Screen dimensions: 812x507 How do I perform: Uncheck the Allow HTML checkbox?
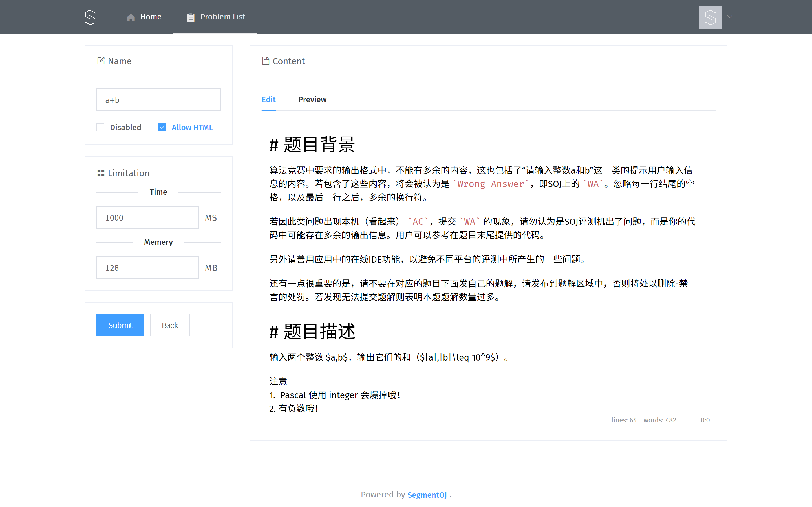[x=162, y=127]
